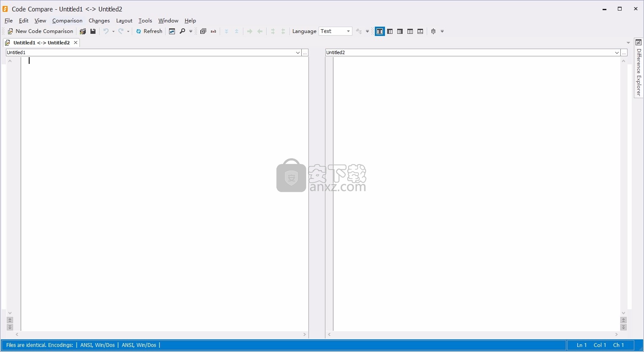The height and width of the screenshot is (352, 644).
Task: Expand the Untitled1 file path dropdown
Action: [x=298, y=52]
